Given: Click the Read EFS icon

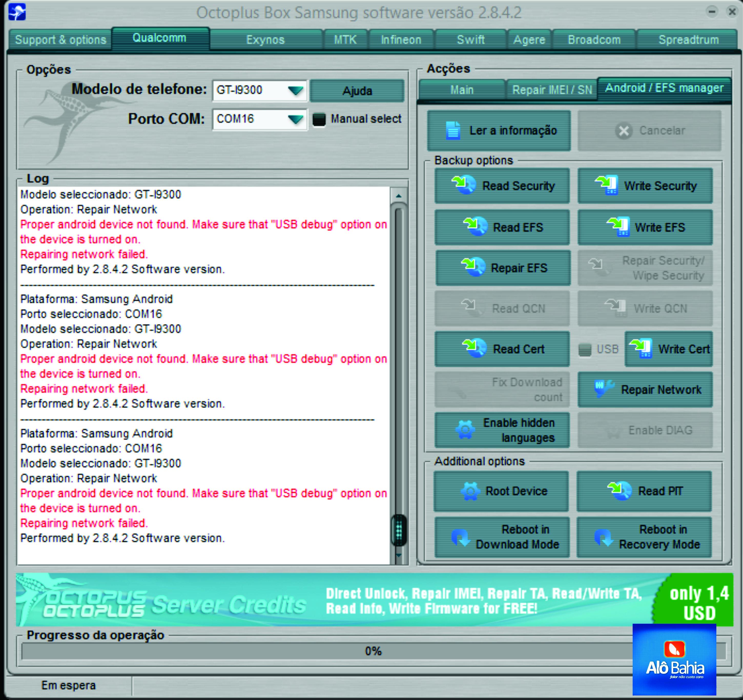Looking at the screenshot, I should 475,227.
